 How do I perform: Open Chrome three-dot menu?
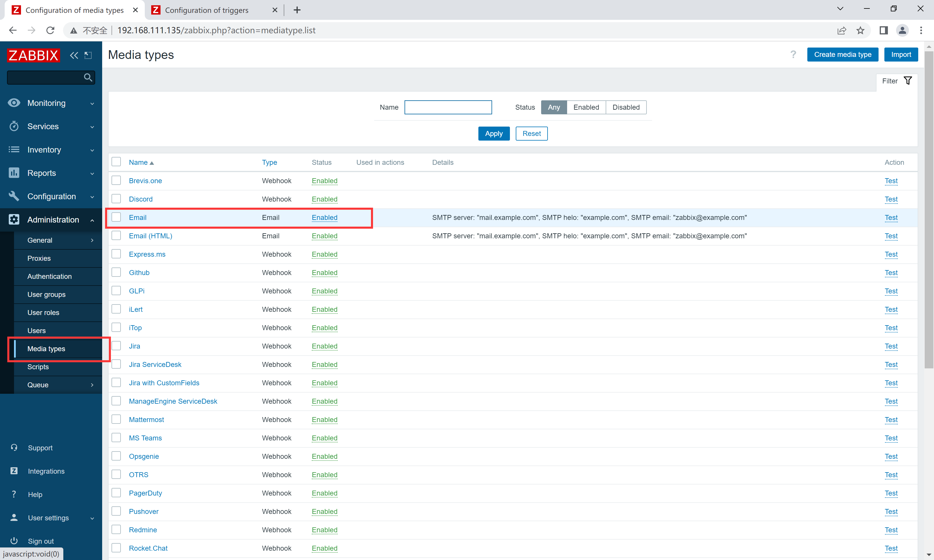click(921, 30)
